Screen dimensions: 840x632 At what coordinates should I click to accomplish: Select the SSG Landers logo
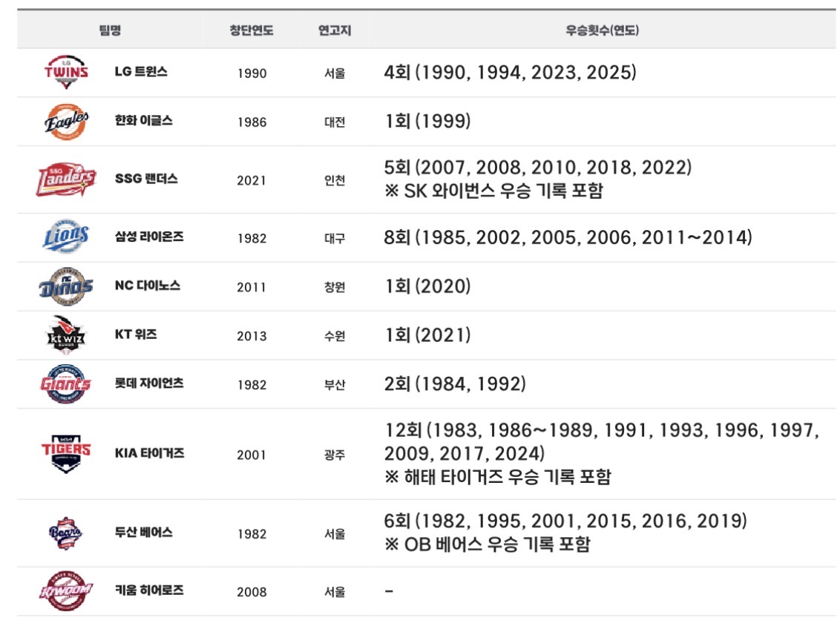click(x=66, y=180)
